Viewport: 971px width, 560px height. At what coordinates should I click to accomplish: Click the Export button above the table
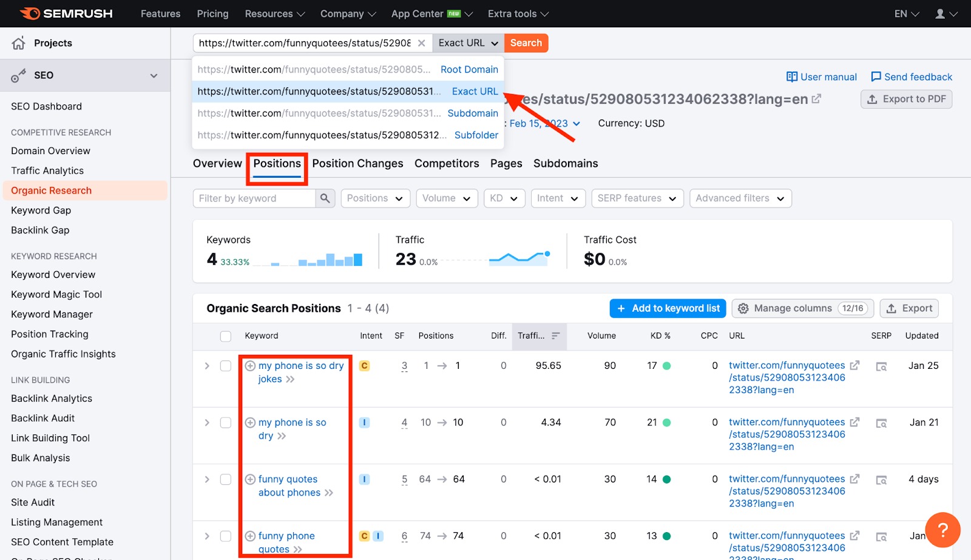tap(909, 308)
